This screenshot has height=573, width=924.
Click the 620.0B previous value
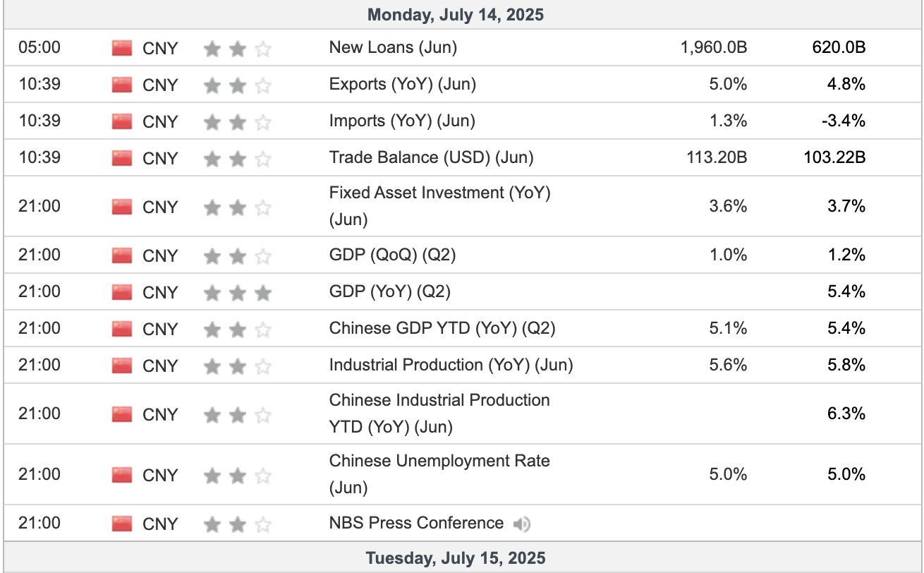(838, 48)
